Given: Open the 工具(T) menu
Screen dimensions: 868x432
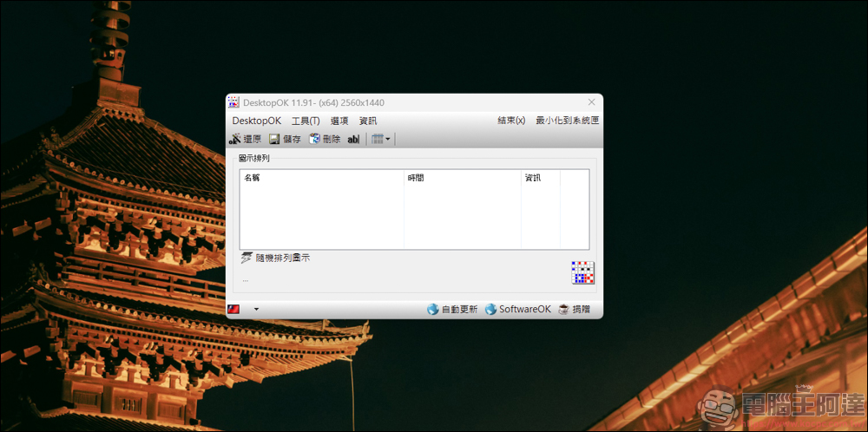Looking at the screenshot, I should (x=306, y=121).
